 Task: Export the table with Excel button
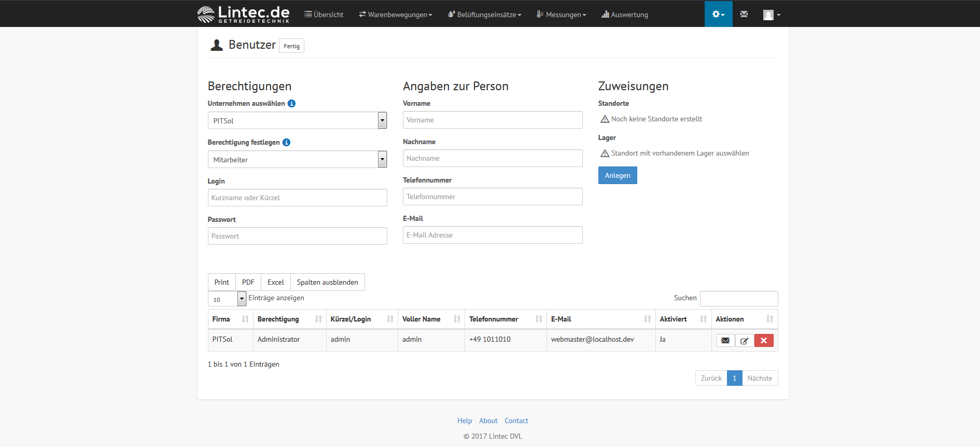275,283
